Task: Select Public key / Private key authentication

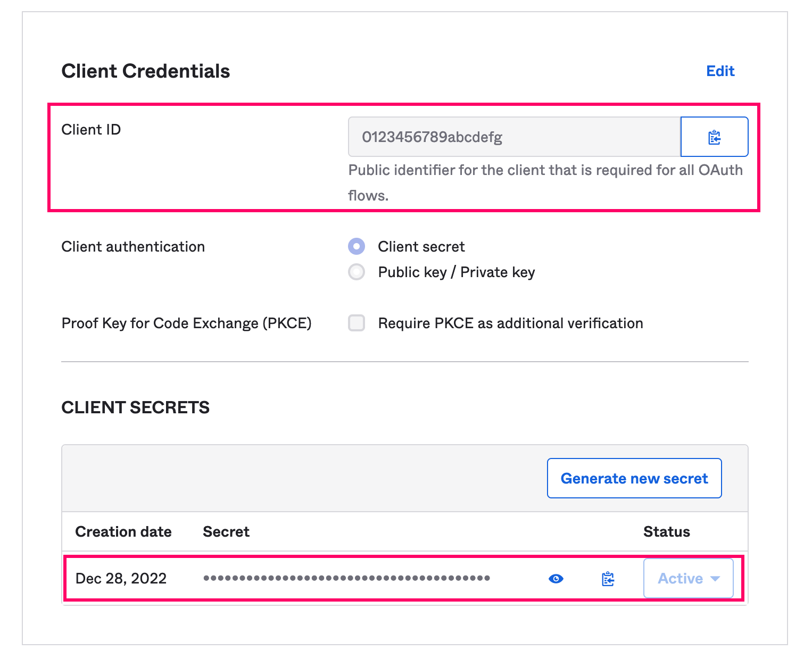Action: coord(357,272)
